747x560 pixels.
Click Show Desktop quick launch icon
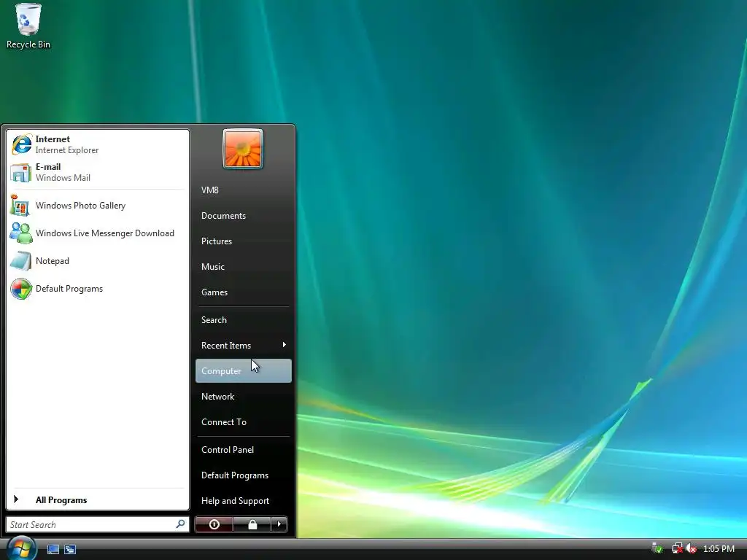pos(53,549)
